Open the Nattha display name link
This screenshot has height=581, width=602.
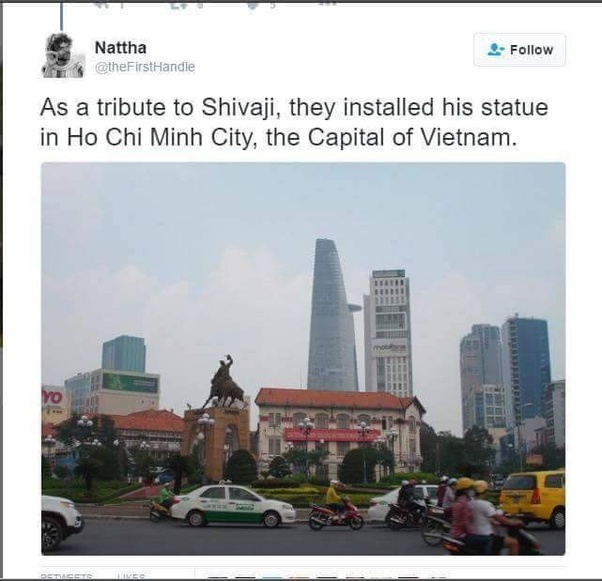121,48
